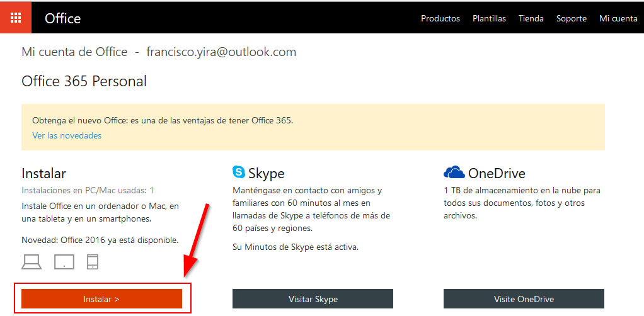Click the francisco.yira@outlook.com account text
This screenshot has height=316, width=644.
point(221,52)
